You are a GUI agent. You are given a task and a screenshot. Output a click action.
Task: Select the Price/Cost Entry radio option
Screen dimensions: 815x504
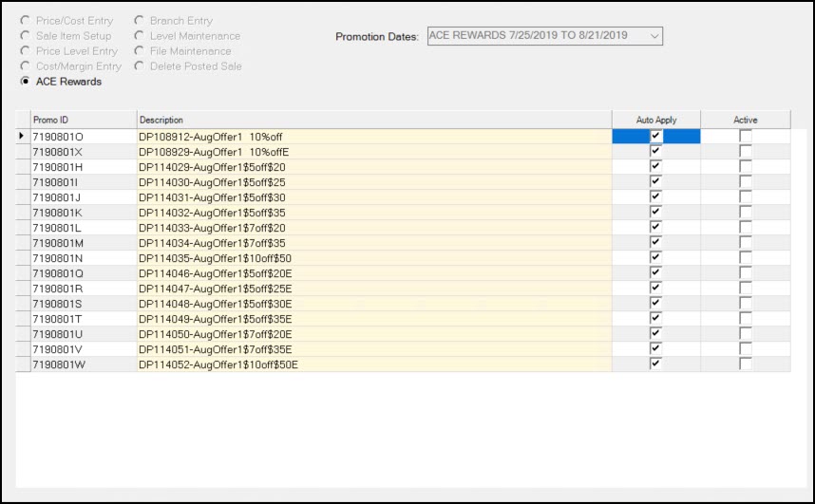(26, 21)
